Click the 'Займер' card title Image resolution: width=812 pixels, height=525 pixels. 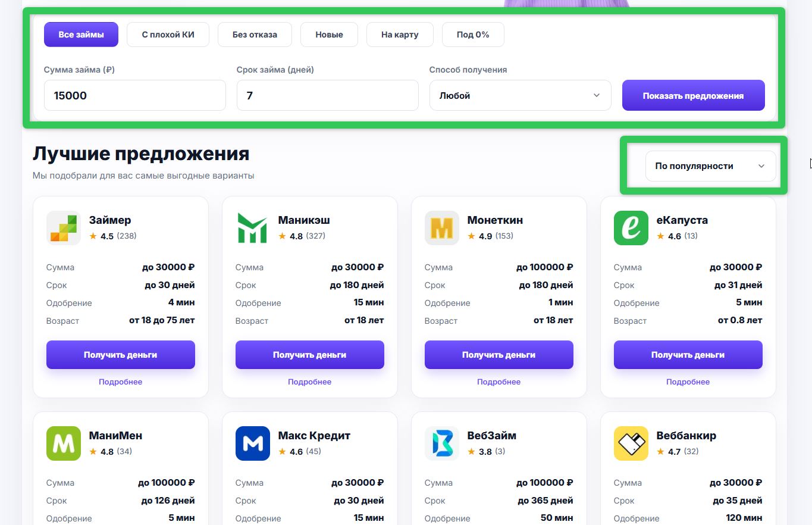point(110,220)
